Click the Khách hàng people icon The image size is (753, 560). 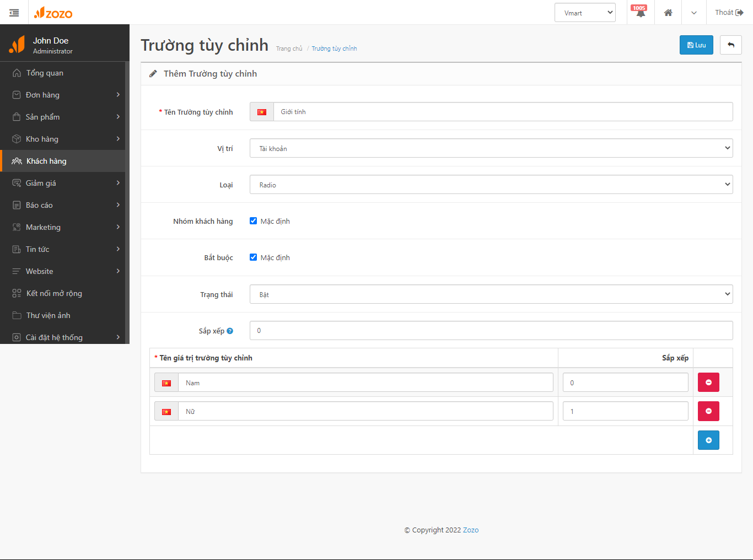[x=17, y=161]
